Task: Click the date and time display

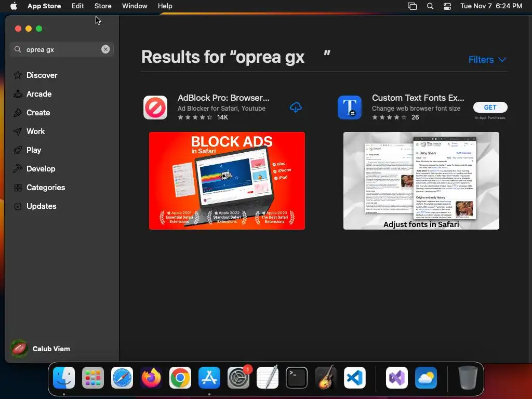Action: (x=491, y=6)
